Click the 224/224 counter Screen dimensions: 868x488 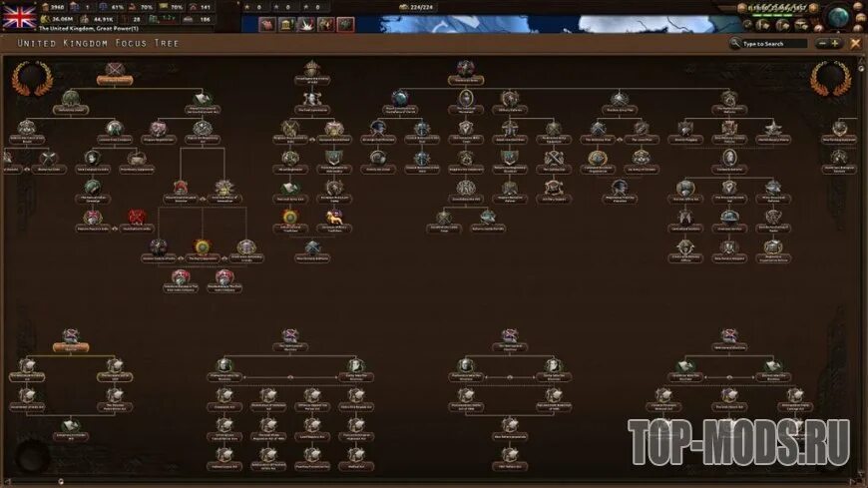(421, 7)
